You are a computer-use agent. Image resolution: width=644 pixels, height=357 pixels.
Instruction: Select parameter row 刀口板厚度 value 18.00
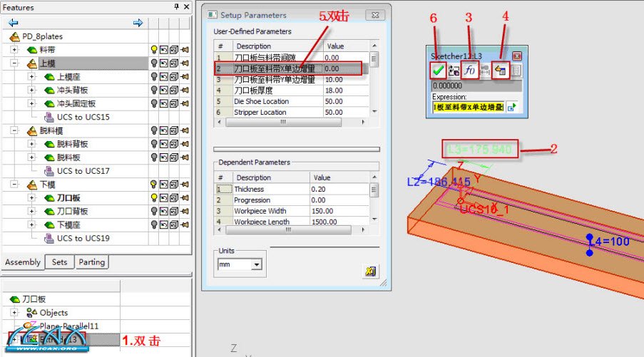coord(291,90)
